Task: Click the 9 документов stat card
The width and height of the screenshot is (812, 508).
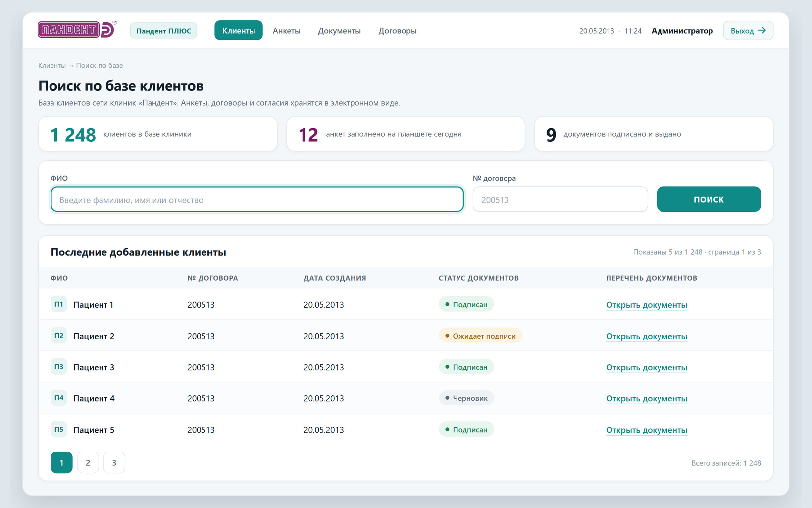Action: pos(654,134)
